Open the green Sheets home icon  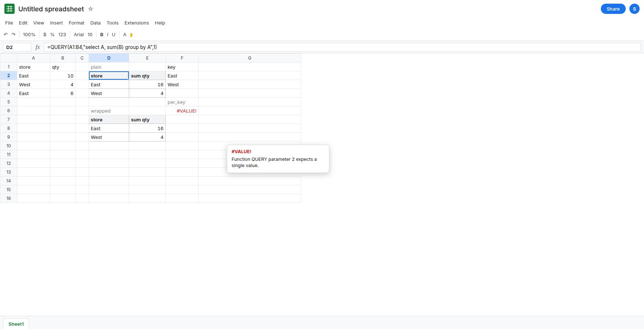click(10, 9)
